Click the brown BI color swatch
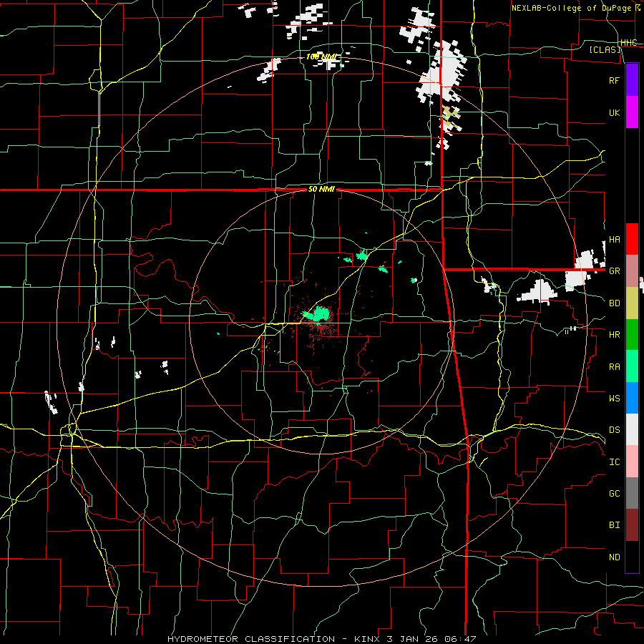 (x=632, y=525)
